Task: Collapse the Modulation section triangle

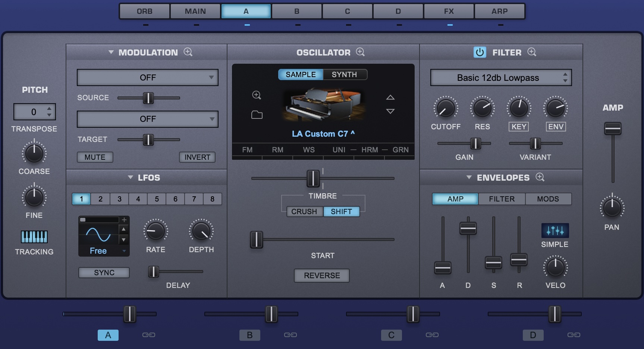Action: pyautogui.click(x=111, y=52)
